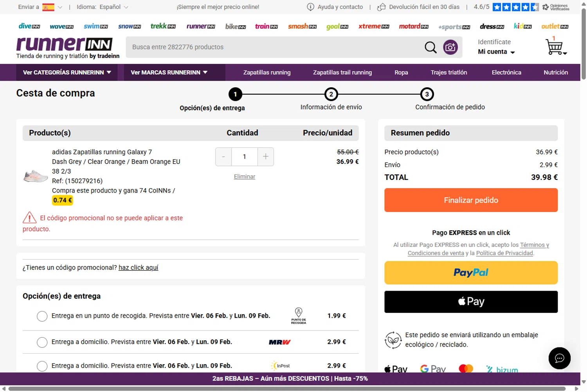Screen dimensions: 587x392
Task: Click the haz click aquí promo link
Action: click(139, 268)
